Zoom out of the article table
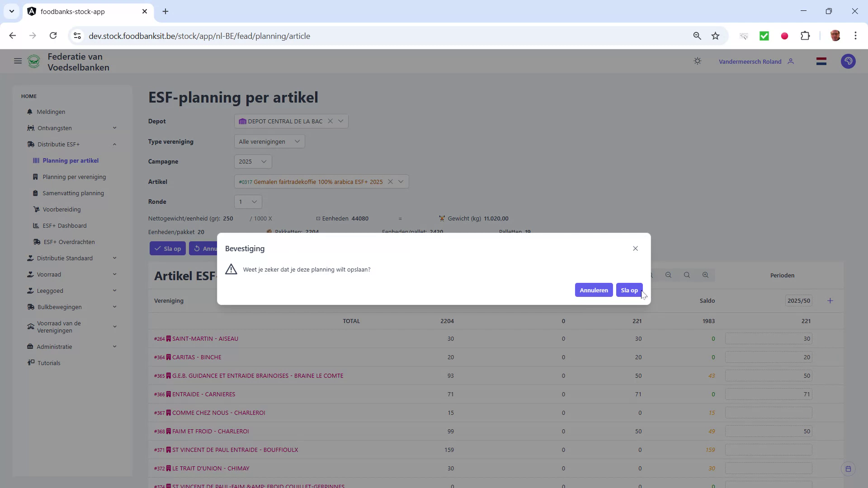This screenshot has height=488, width=868. point(668,275)
